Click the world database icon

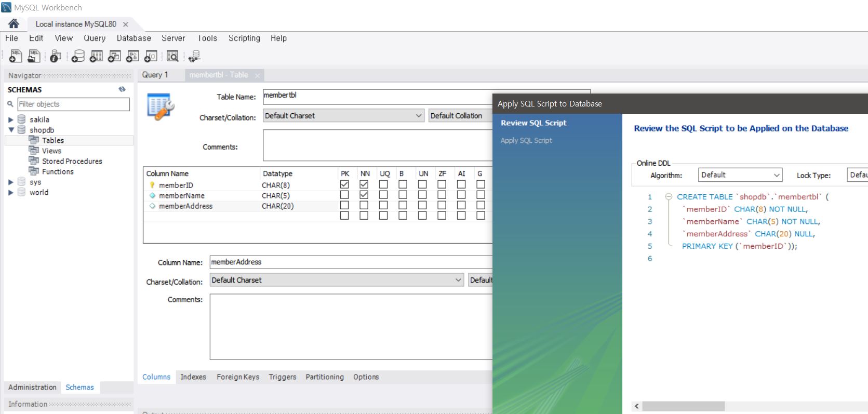pos(21,192)
